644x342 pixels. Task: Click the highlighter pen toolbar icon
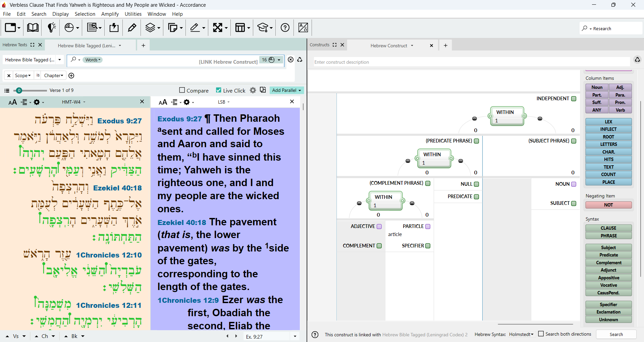pos(132,27)
